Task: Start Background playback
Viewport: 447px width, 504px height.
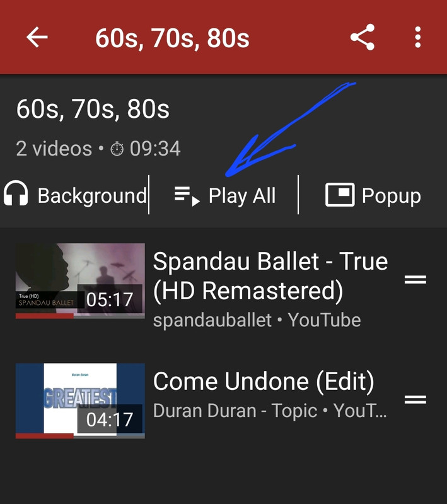Action: [76, 195]
